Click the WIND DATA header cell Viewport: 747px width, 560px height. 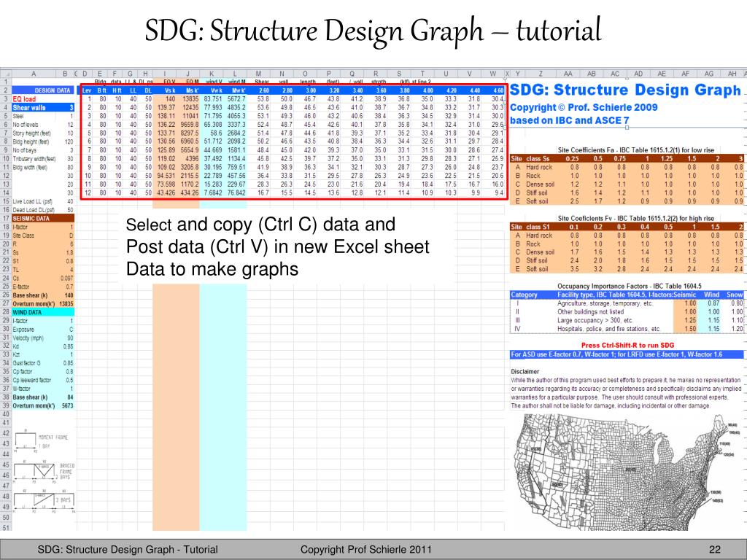43,312
